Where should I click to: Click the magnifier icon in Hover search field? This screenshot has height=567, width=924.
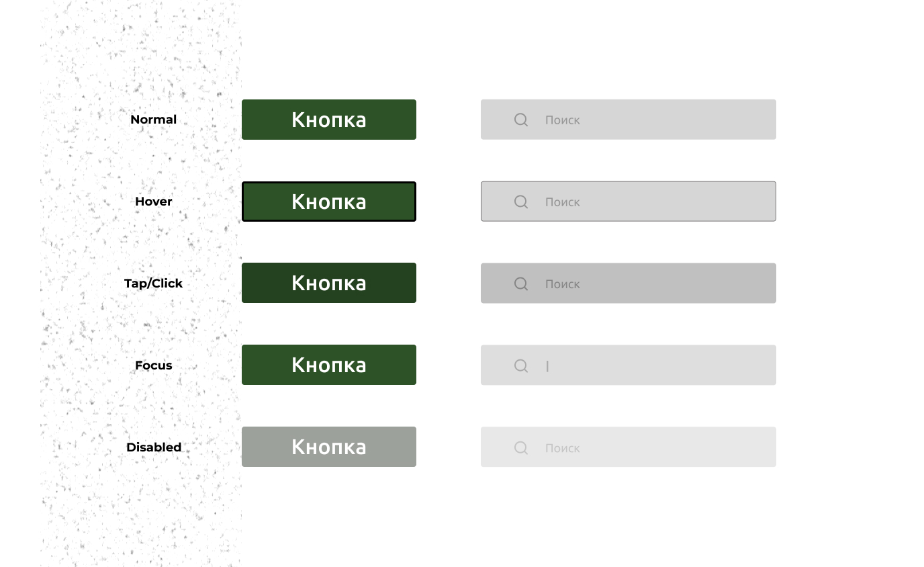tap(521, 202)
